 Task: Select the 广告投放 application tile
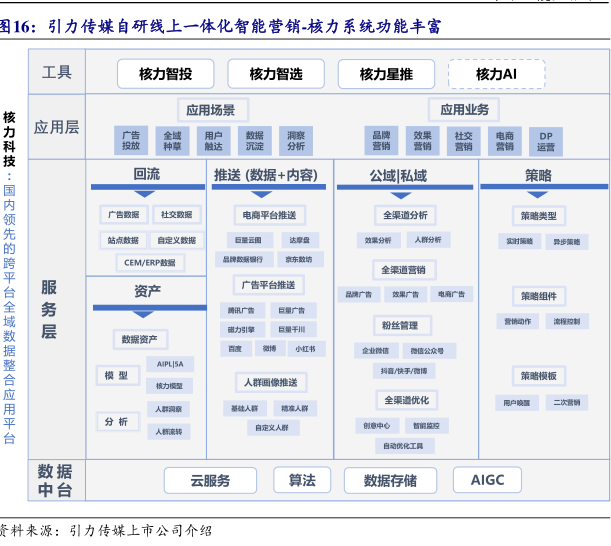(x=131, y=140)
